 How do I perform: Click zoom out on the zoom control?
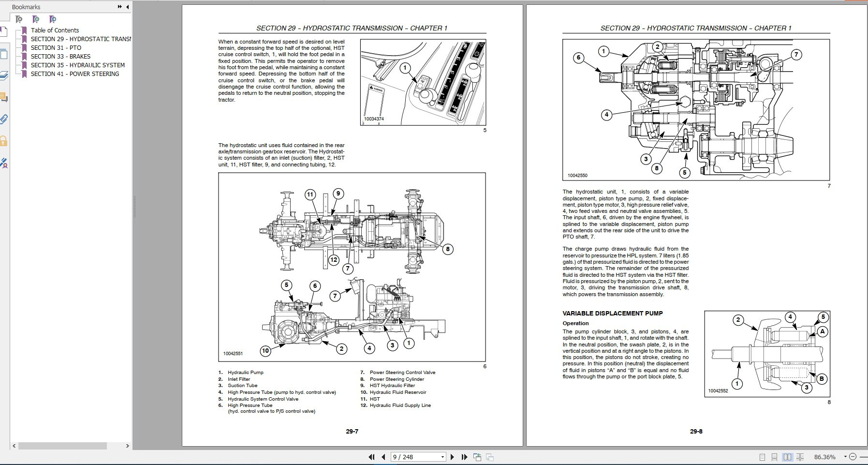(x=853, y=457)
